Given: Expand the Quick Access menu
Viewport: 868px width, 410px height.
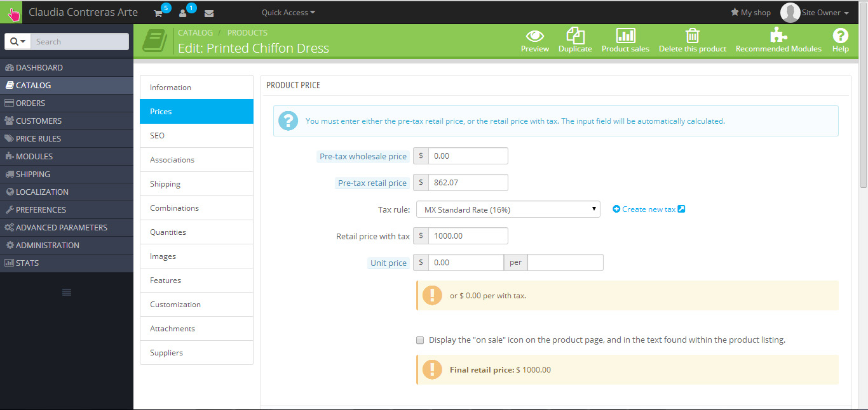Looking at the screenshot, I should 288,13.
